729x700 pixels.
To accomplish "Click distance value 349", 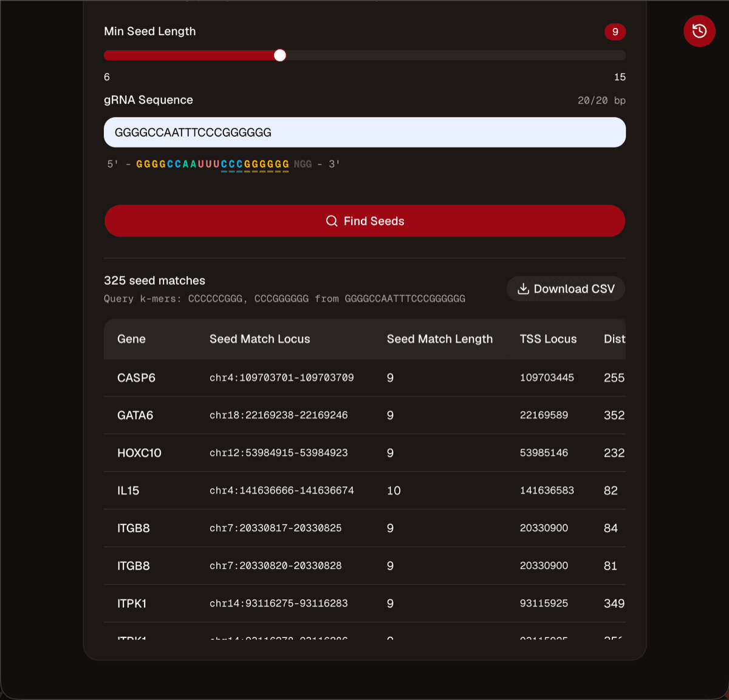I will [x=614, y=603].
